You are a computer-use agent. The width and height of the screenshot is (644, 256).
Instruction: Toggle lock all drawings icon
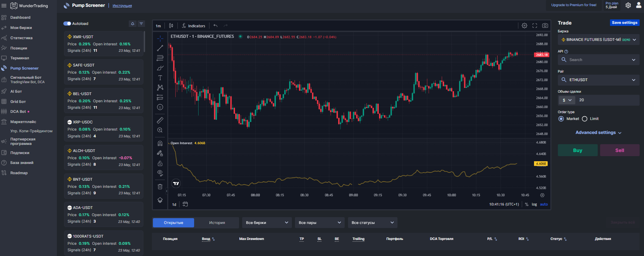[160, 163]
